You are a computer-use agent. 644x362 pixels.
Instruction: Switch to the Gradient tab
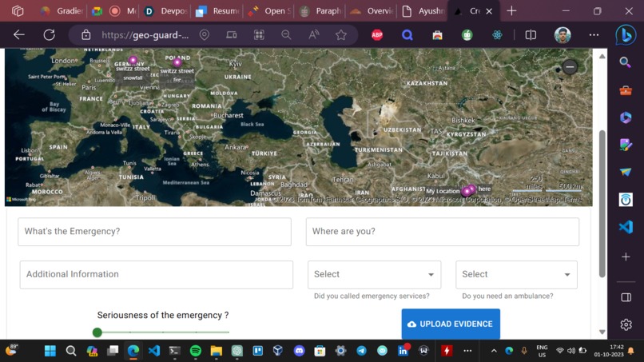click(x=62, y=11)
